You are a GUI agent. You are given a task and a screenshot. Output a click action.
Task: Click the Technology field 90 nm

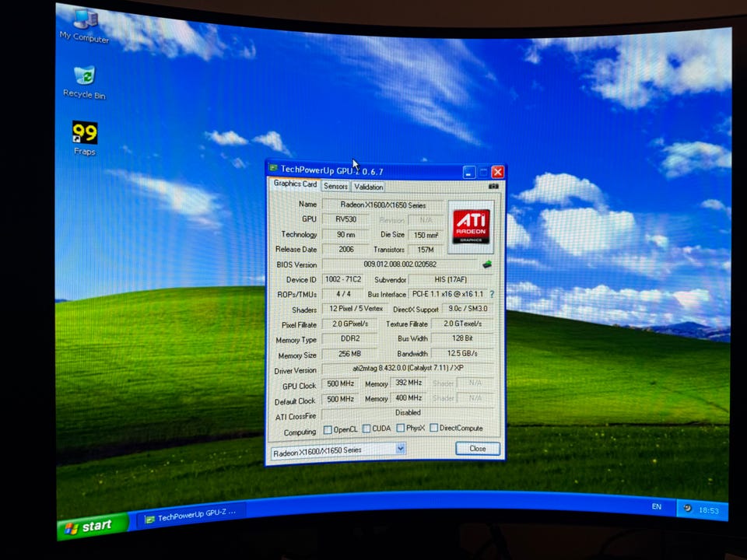(x=345, y=234)
